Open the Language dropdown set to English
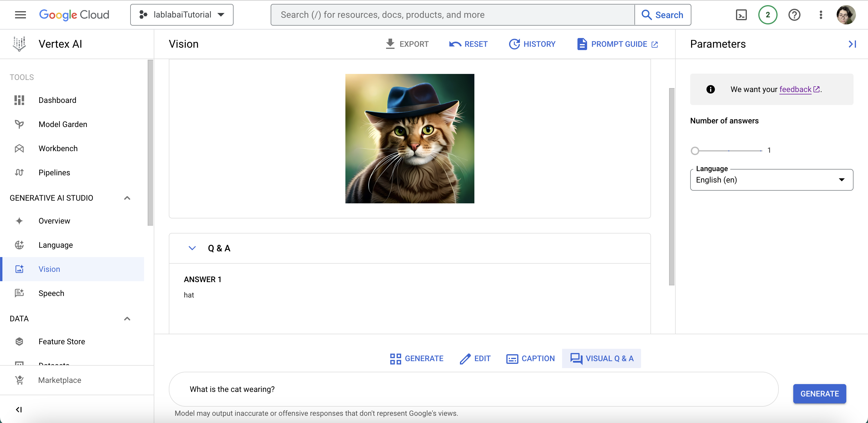 click(771, 180)
